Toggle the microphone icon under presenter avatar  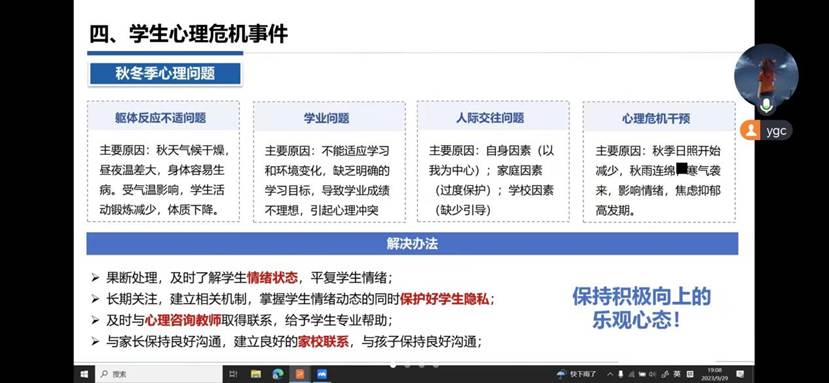click(766, 106)
